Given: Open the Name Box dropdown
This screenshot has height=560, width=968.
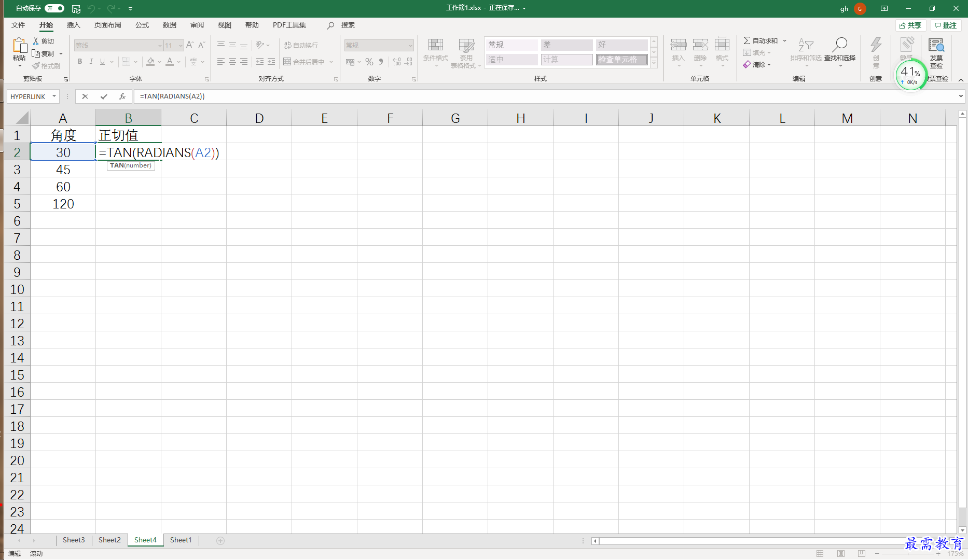Looking at the screenshot, I should click(x=54, y=96).
